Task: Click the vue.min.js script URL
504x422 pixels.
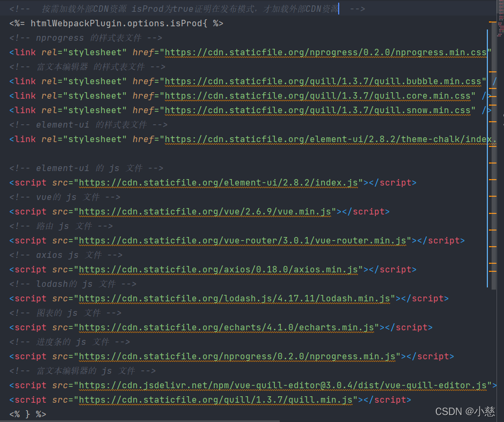Action: tap(204, 211)
